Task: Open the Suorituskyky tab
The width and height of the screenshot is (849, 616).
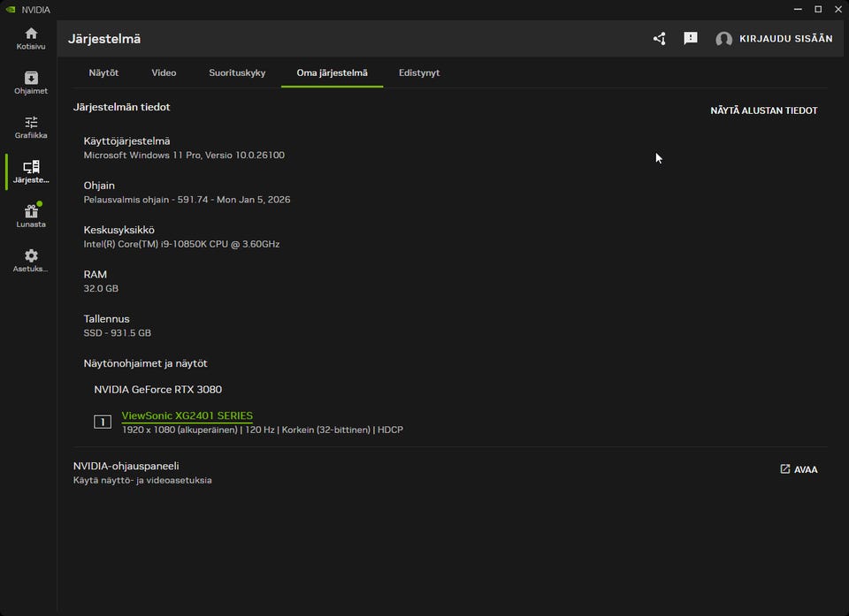Action: coord(237,72)
